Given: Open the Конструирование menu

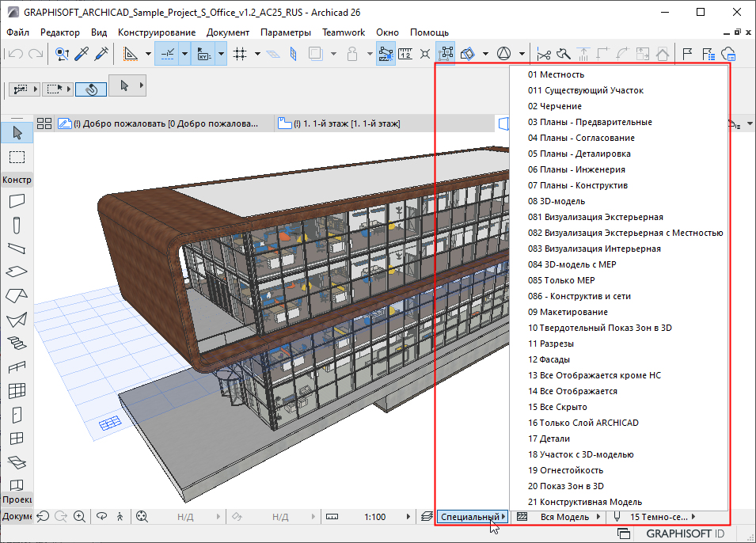Looking at the screenshot, I should point(157,32).
